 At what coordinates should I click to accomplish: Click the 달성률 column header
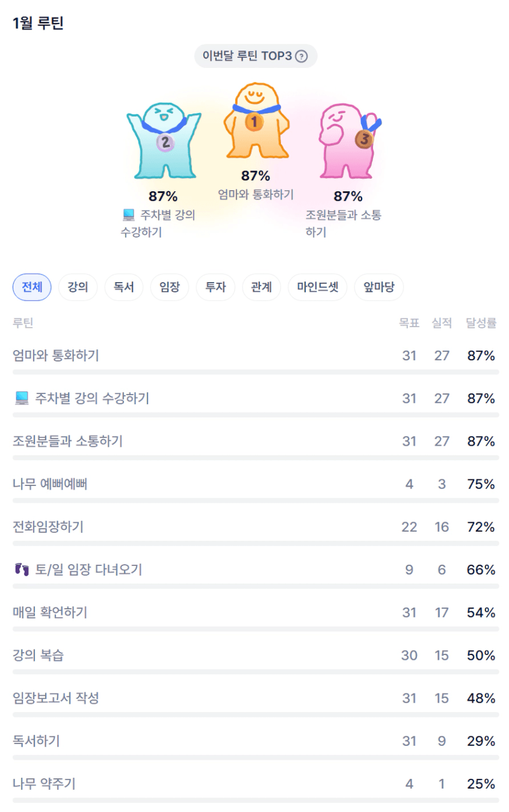(x=481, y=323)
